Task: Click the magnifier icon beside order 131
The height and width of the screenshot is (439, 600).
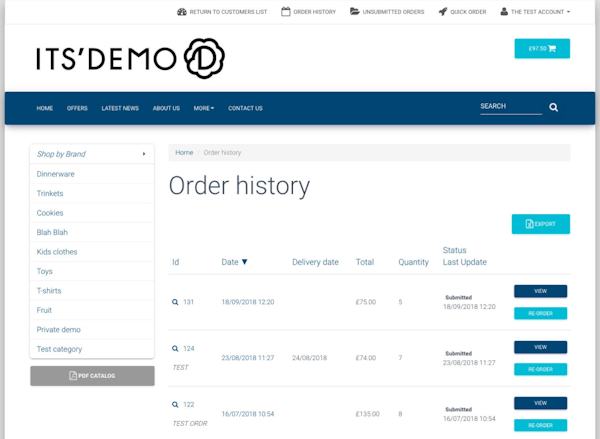Action: click(175, 301)
